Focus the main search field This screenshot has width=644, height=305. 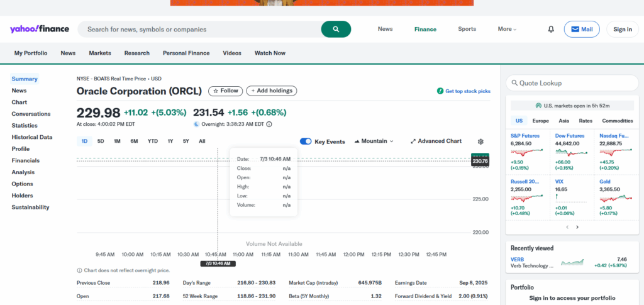199,29
